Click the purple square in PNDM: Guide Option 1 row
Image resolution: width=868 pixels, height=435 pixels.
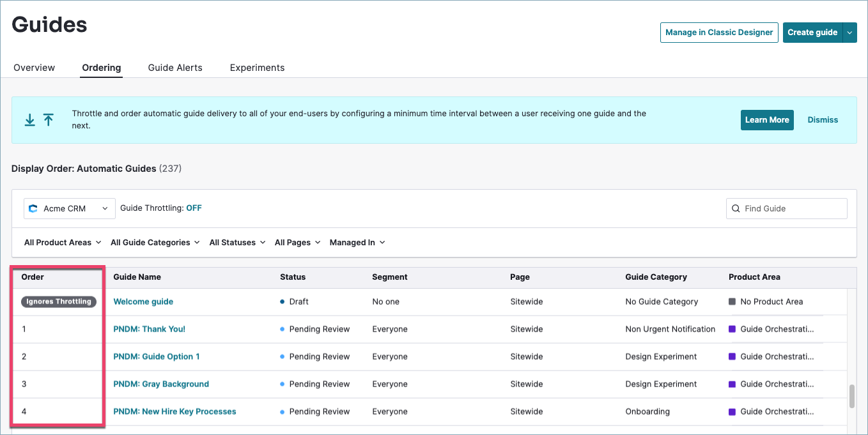point(732,356)
